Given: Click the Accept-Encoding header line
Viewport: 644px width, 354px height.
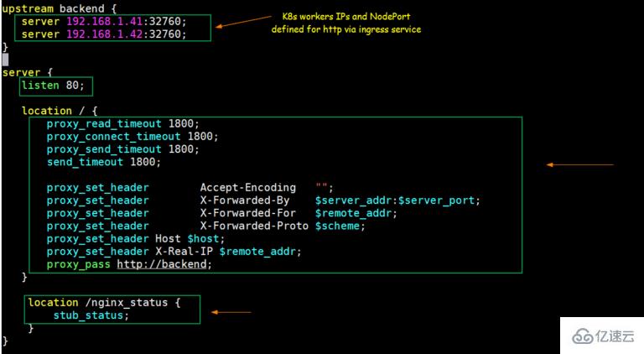Looking at the screenshot, I should click(190, 188).
